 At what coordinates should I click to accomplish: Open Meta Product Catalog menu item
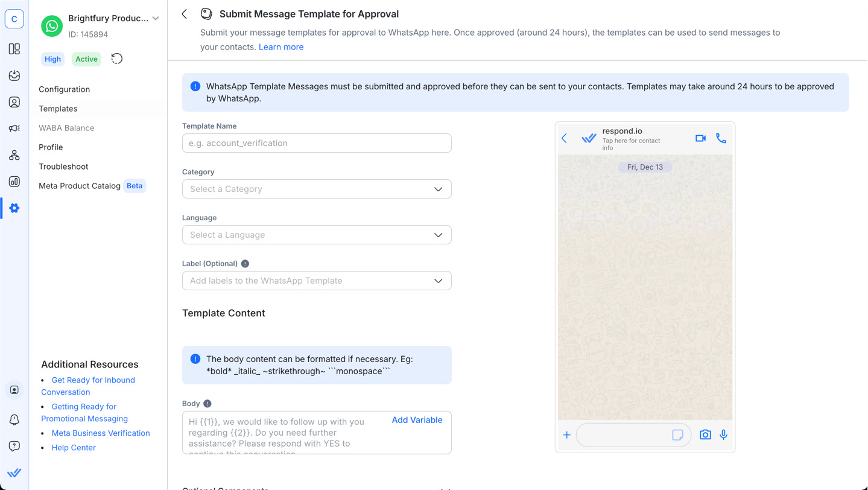(80, 186)
